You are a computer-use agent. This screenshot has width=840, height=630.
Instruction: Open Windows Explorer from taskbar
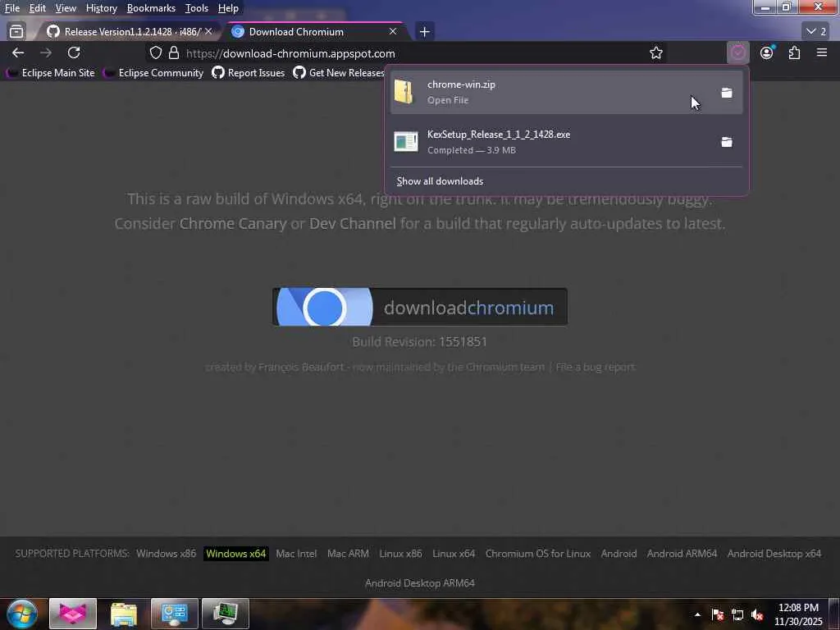tap(124, 614)
